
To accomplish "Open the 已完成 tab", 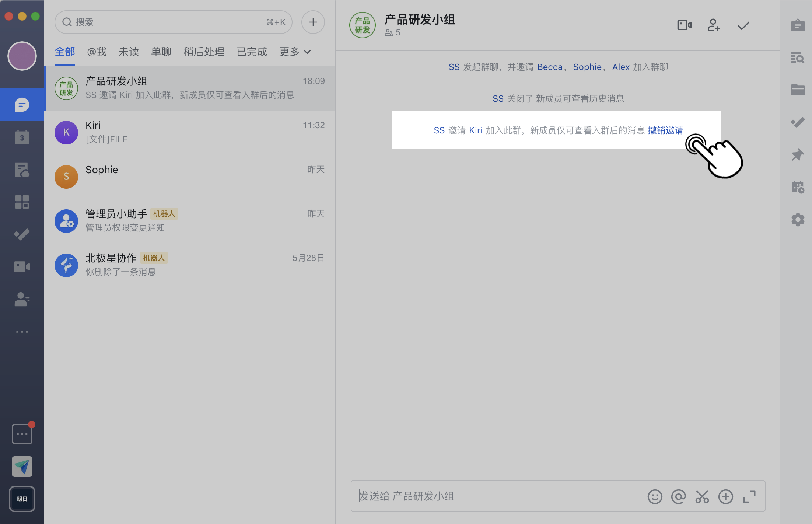I will 252,52.
